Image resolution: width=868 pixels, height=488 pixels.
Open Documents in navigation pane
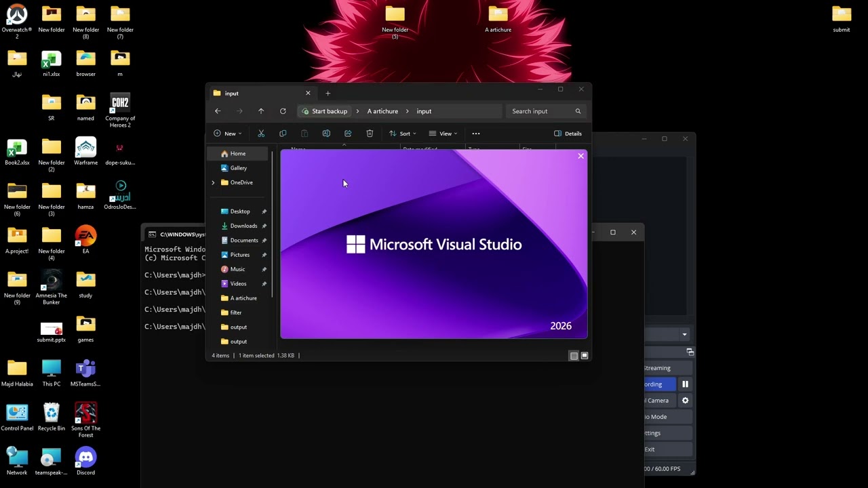pos(243,241)
